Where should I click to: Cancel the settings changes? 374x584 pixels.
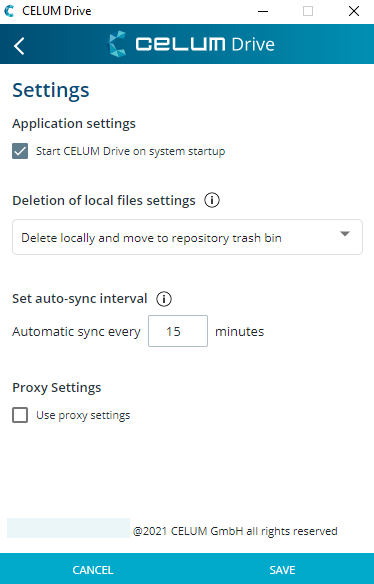pyautogui.click(x=93, y=570)
